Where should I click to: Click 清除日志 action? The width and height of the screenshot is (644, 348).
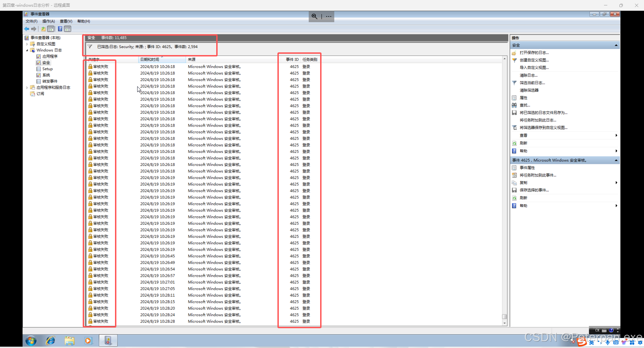pos(528,75)
